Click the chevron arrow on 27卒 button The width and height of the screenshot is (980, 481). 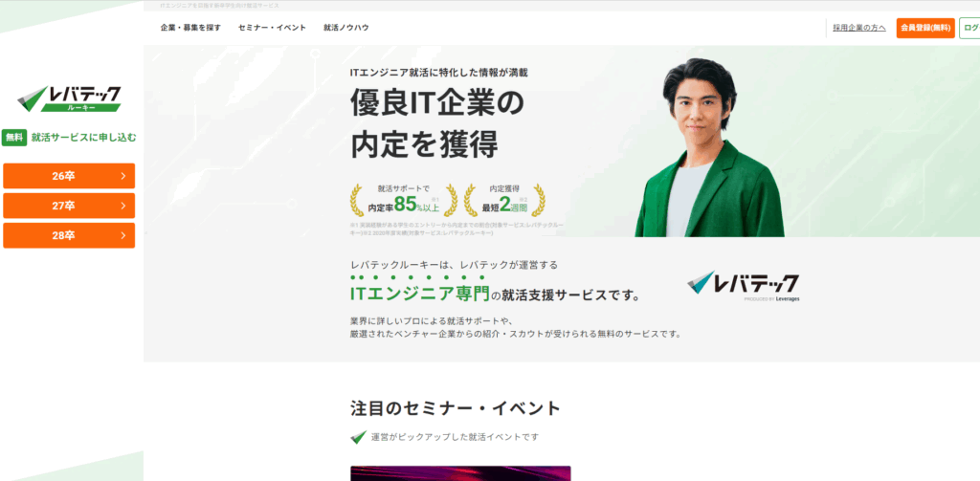point(123,206)
